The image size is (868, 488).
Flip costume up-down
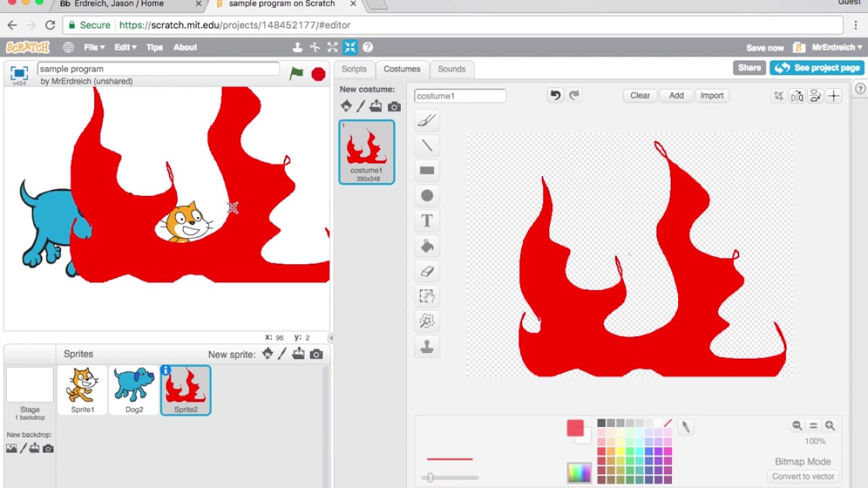pos(815,96)
